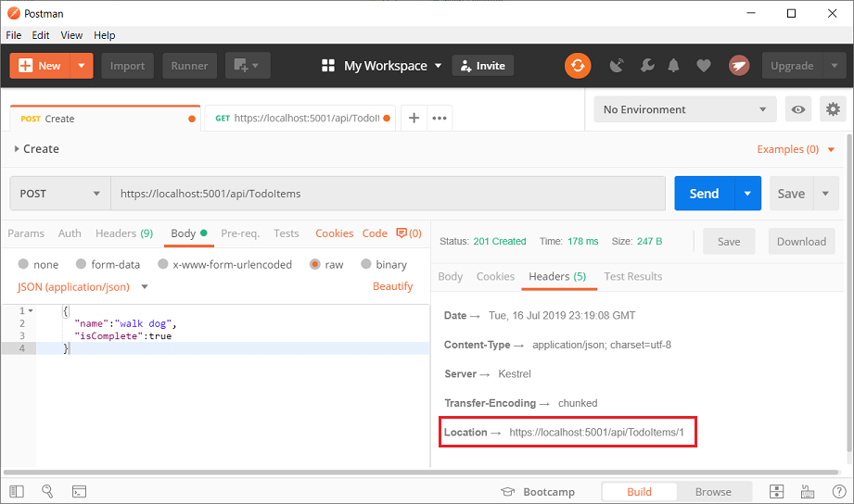Open environment quick look eye icon
The width and height of the screenshot is (854, 504).
point(798,109)
